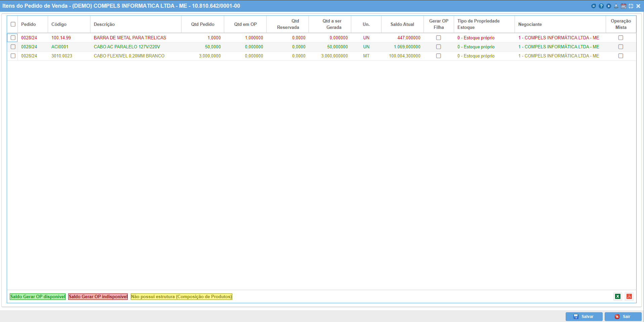Screen dimensions: 644x322
Task: Open the help question mark icon
Action: tap(601, 6)
